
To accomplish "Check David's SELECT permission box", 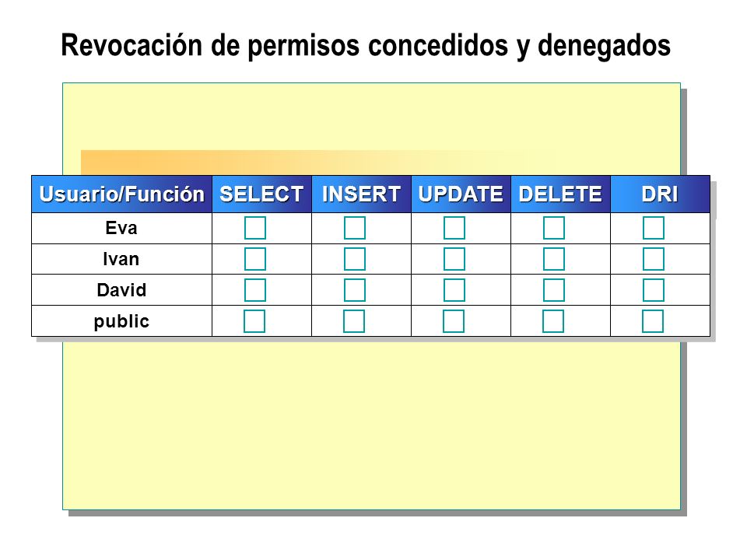I will pos(255,290).
